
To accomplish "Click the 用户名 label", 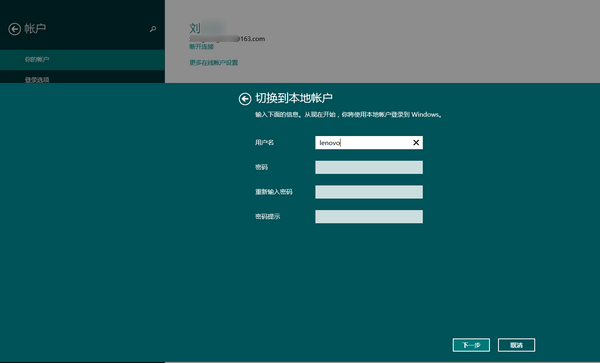I will [264, 143].
